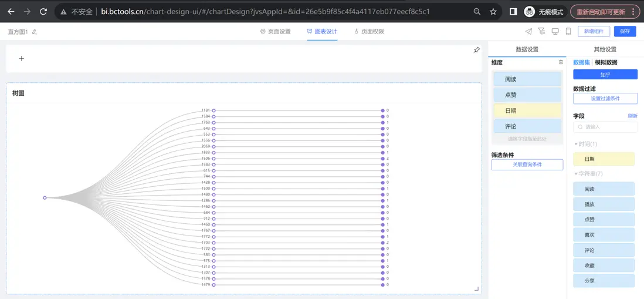The height and width of the screenshot is (299, 644).
Task: Click the pin icon above the chart
Action: tap(476, 50)
